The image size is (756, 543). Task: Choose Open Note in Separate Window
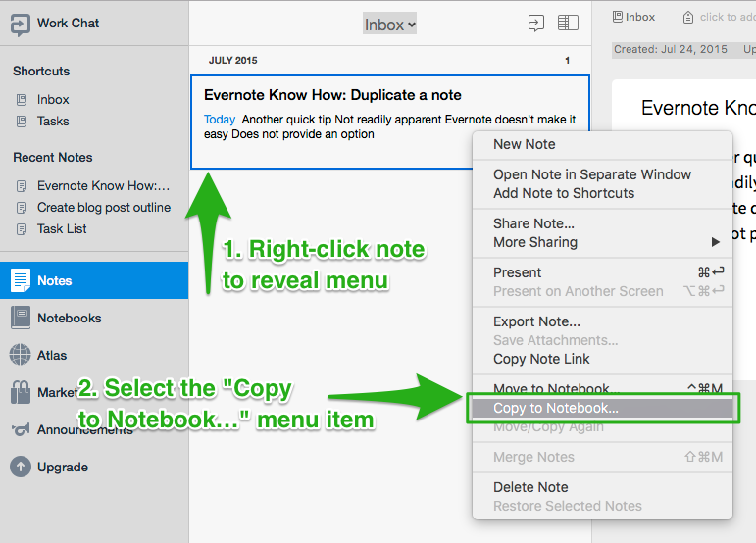602,174
